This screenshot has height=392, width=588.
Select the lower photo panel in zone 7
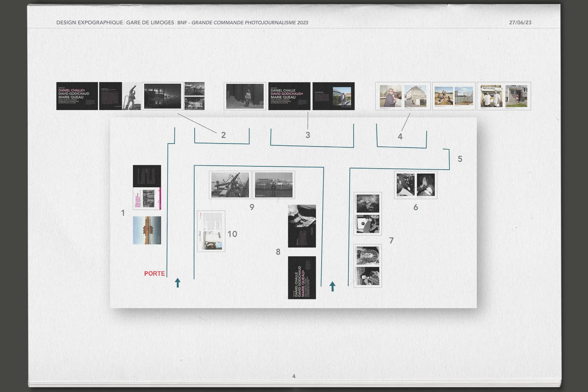tap(368, 266)
